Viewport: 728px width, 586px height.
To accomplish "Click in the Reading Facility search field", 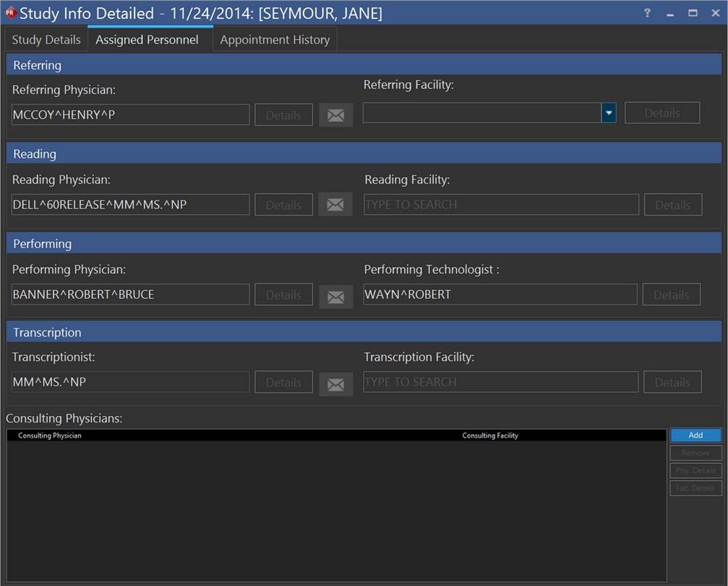I will tap(501, 205).
